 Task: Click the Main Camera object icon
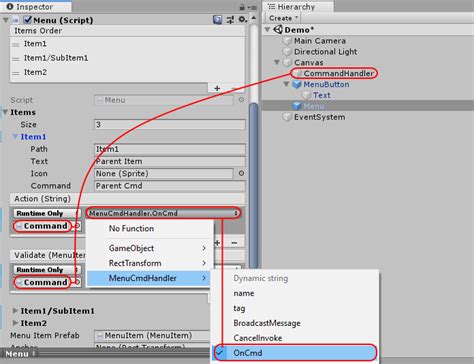pos(287,41)
